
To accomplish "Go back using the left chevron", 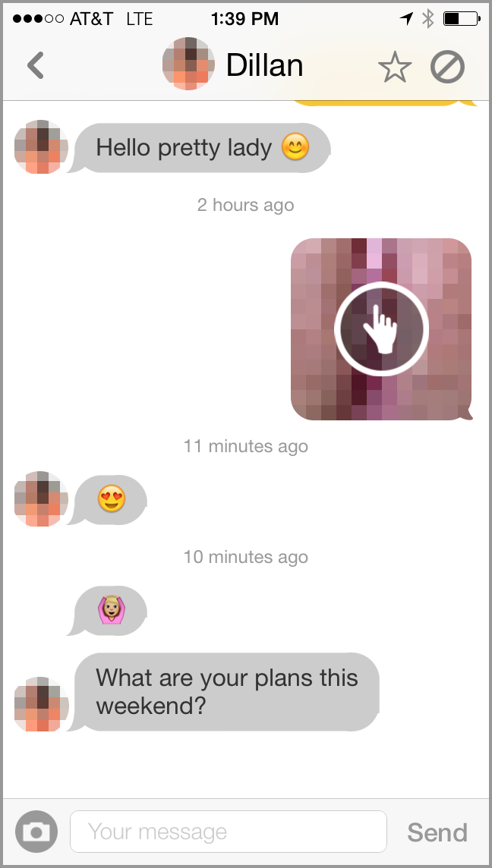I will [36, 66].
